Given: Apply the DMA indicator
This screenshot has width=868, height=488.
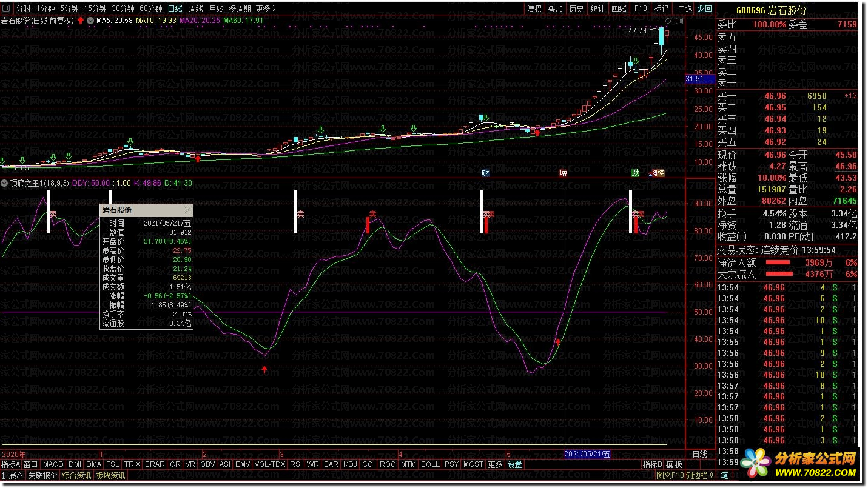Looking at the screenshot, I should (94, 464).
